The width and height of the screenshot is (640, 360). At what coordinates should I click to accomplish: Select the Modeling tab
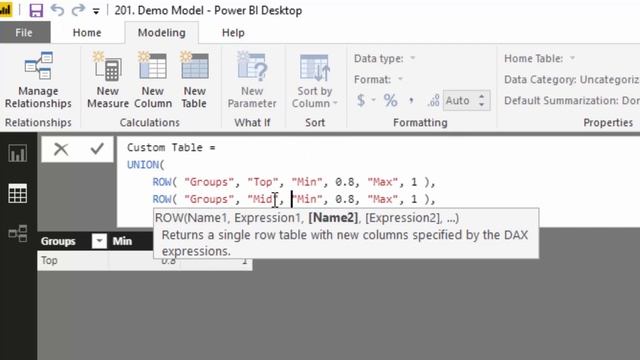162,33
